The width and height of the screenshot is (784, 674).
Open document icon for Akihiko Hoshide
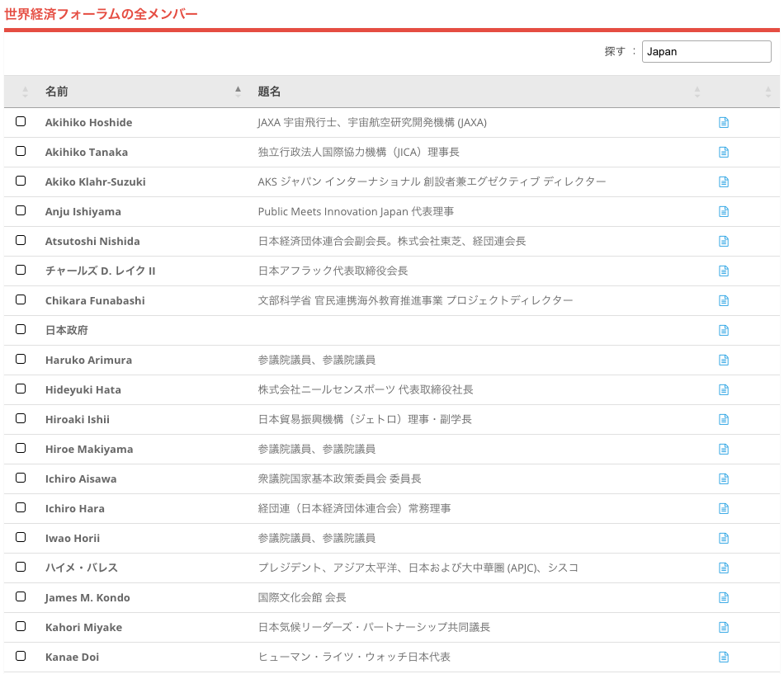coord(724,122)
